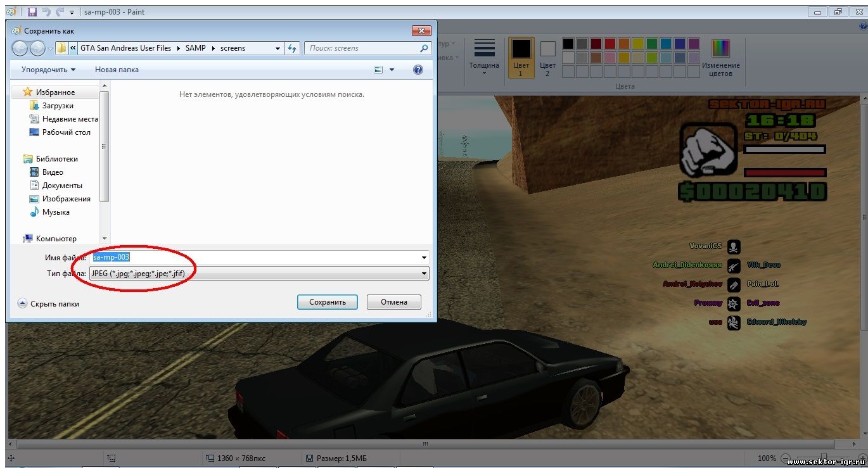
Task: Expand the file name dropdown arrow
Action: point(424,258)
